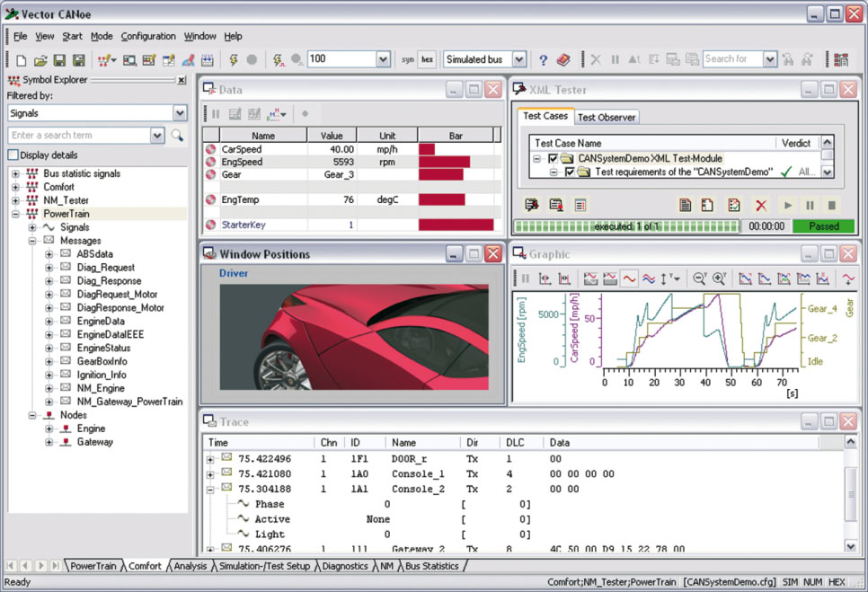This screenshot has width=868, height=592.
Task: Open the Signals filter dropdown
Action: click(x=180, y=114)
